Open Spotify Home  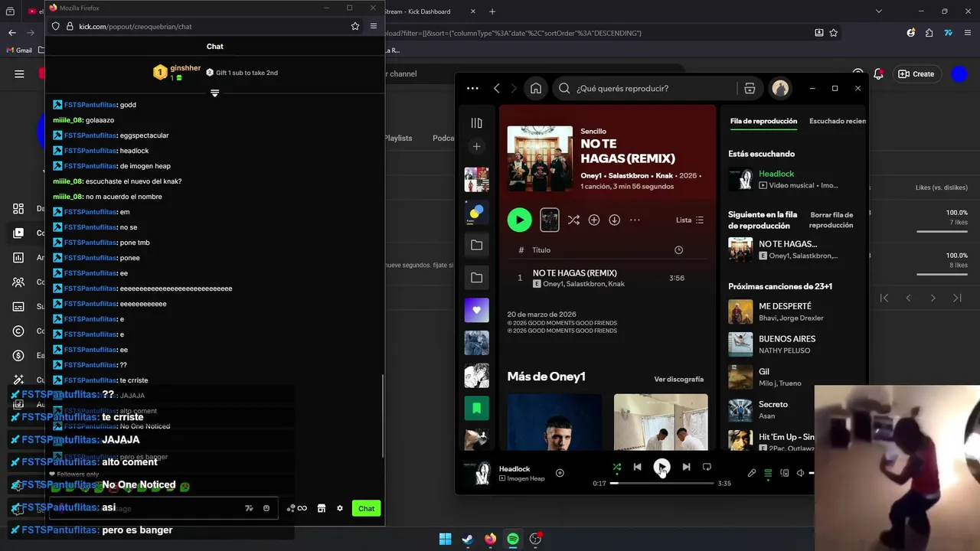coord(536,88)
